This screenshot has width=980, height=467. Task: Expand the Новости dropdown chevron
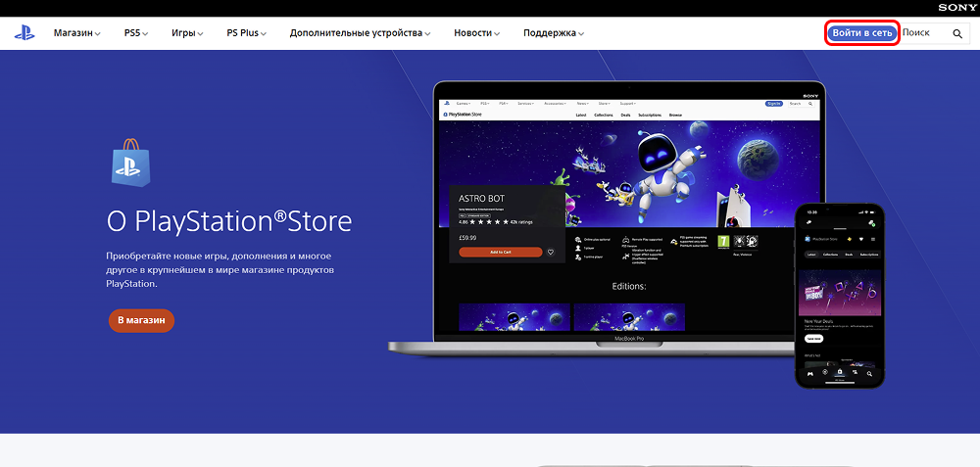tap(496, 34)
